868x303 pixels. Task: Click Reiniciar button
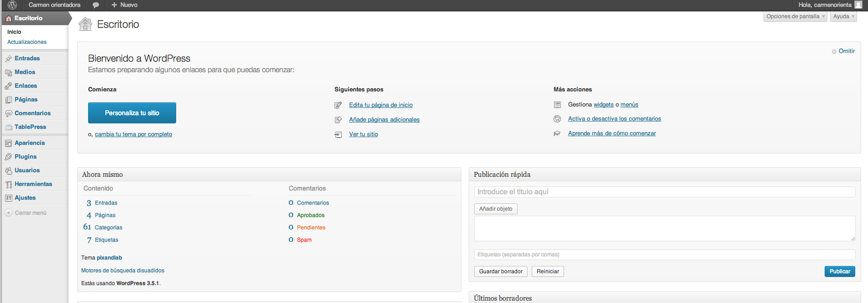pos(548,271)
